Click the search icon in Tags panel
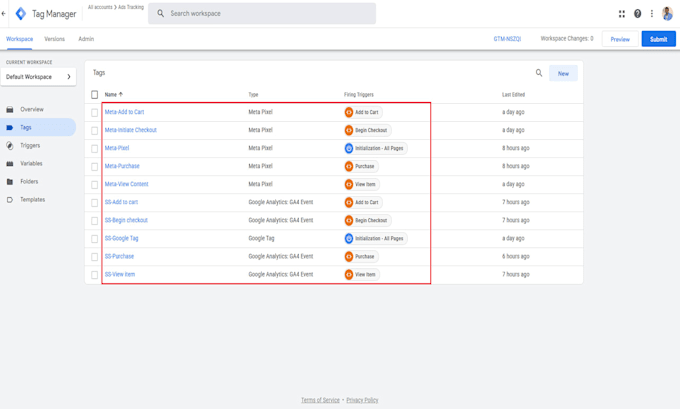The image size is (680, 409). coord(539,73)
